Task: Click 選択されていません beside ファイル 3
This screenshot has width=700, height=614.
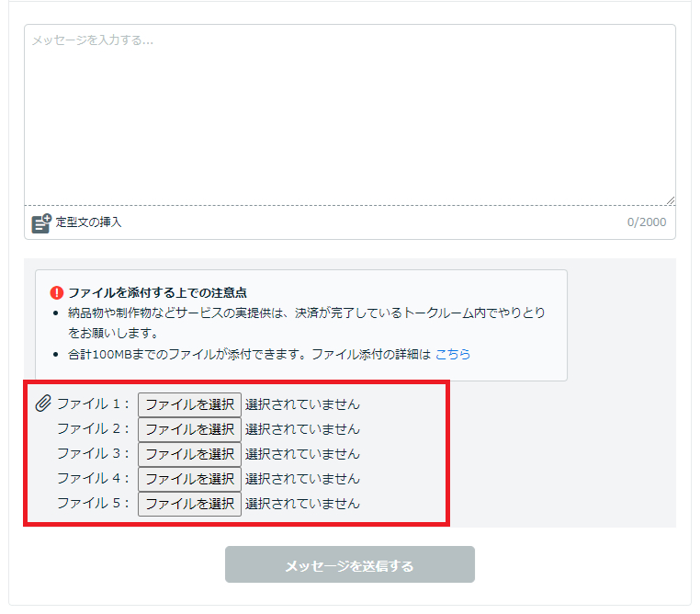Action: (x=302, y=454)
